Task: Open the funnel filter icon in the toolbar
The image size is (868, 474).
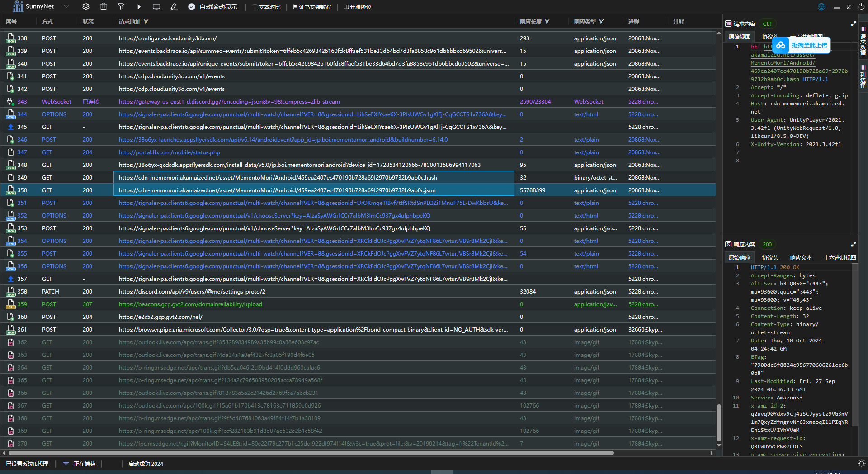Action: [x=121, y=7]
